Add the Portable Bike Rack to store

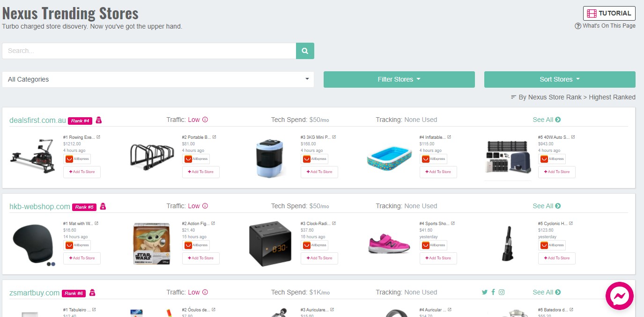coord(200,172)
